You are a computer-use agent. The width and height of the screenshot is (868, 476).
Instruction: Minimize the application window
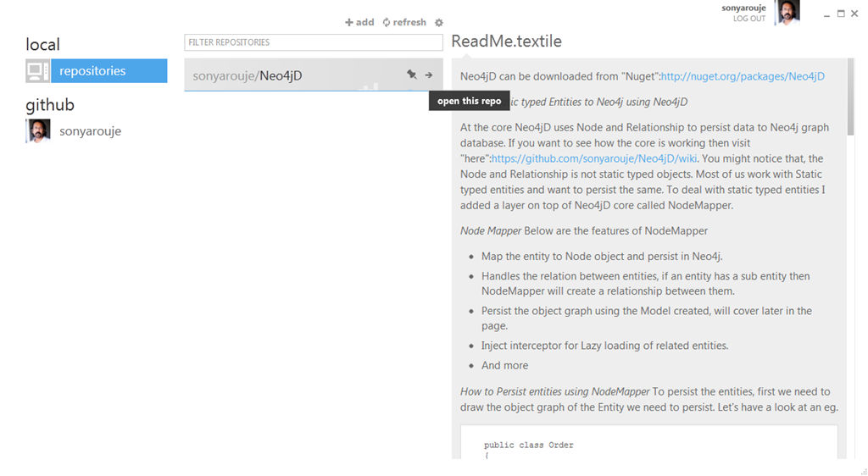click(826, 14)
